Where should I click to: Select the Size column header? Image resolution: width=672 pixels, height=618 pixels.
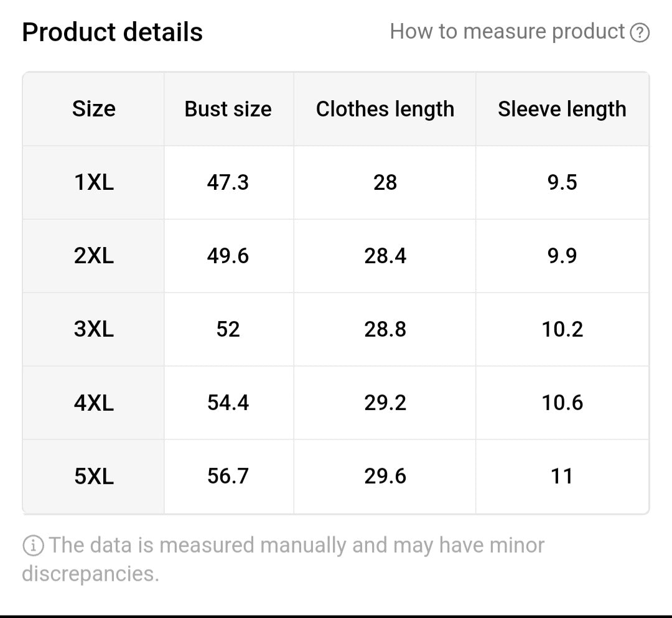click(93, 109)
